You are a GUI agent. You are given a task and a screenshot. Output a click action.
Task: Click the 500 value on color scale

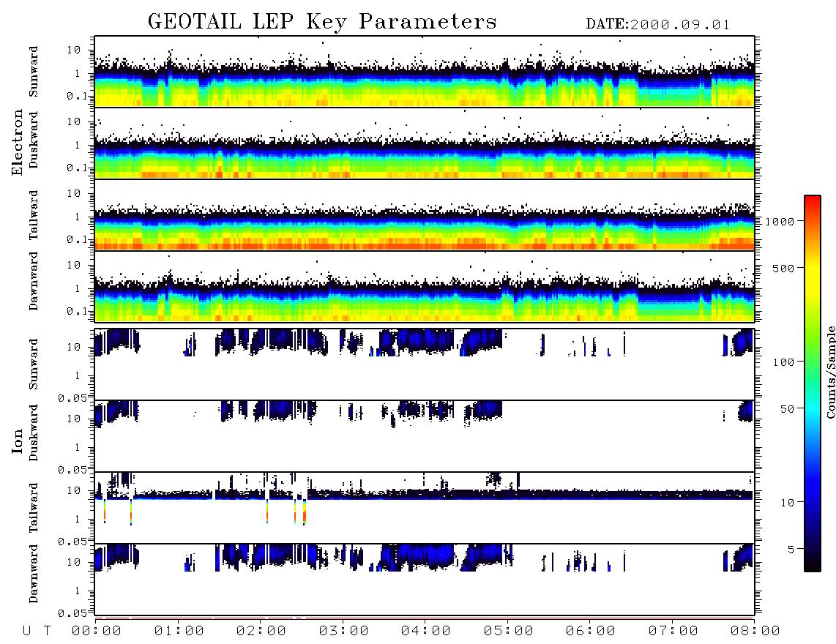point(783,268)
